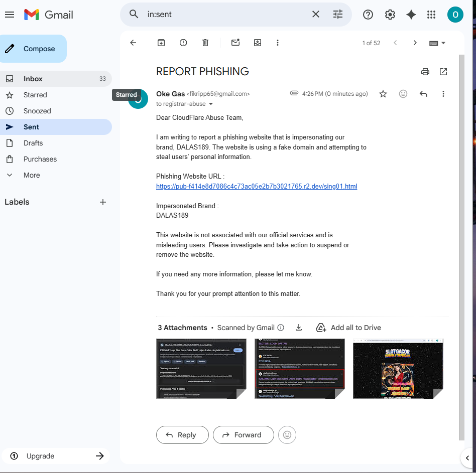Open the input tools keyboard button

coord(433,43)
